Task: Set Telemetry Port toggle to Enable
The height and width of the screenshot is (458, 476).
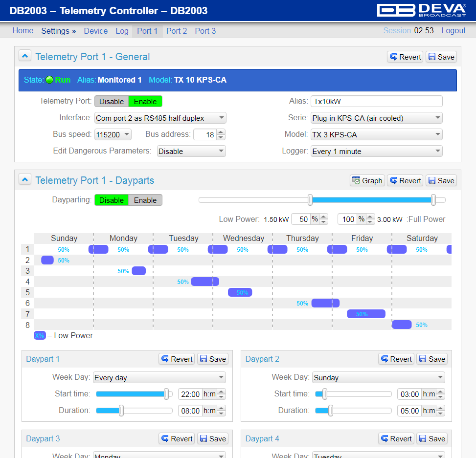Action: tap(145, 101)
